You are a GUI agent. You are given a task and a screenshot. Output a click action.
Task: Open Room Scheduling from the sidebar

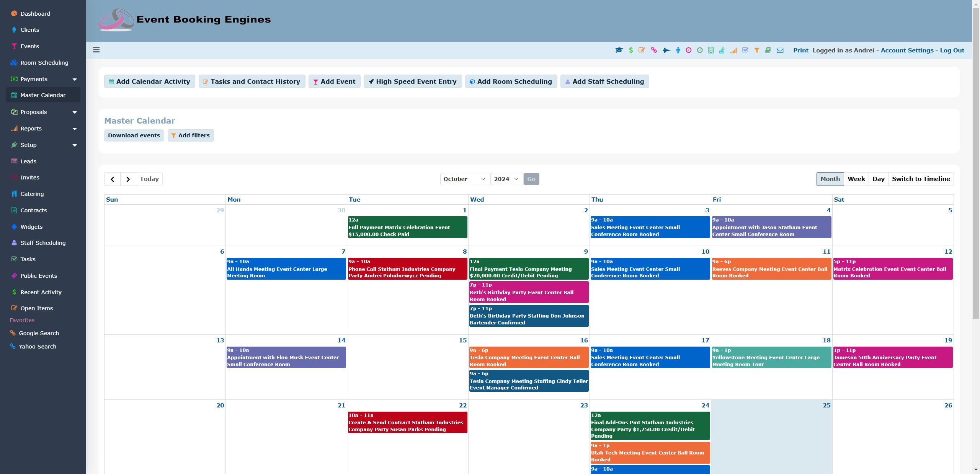point(44,62)
